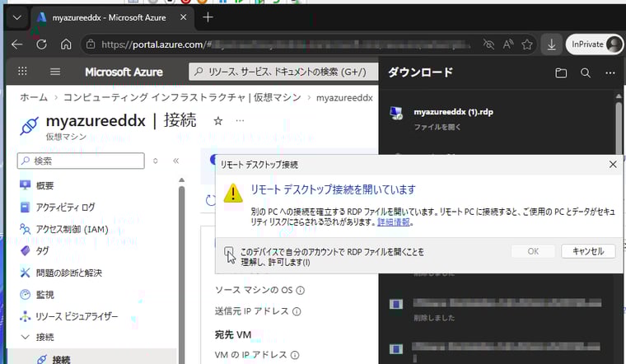Viewport: 626px width, 364px height.
Task: Click the lock site info icon
Action: click(91, 44)
